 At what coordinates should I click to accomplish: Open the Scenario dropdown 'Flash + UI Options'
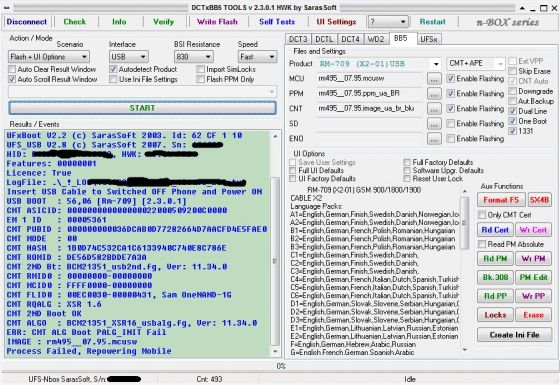[x=49, y=57]
